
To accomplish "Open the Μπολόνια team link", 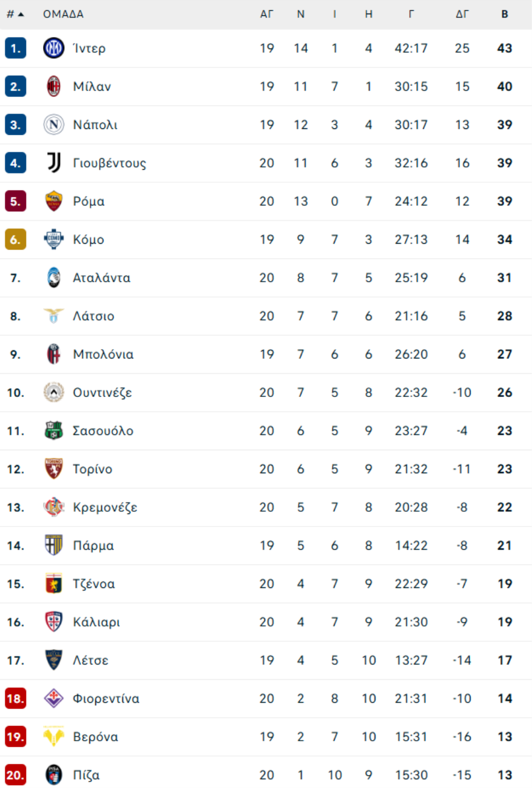I will coord(103,354).
